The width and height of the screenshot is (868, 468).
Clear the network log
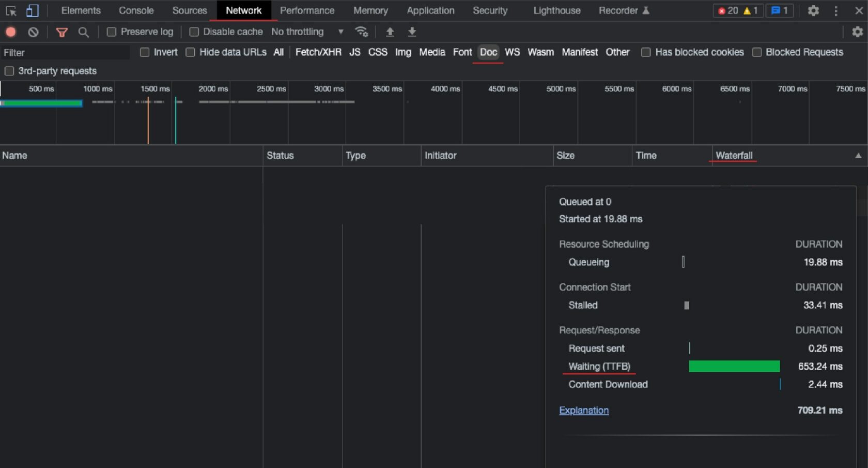(x=33, y=32)
